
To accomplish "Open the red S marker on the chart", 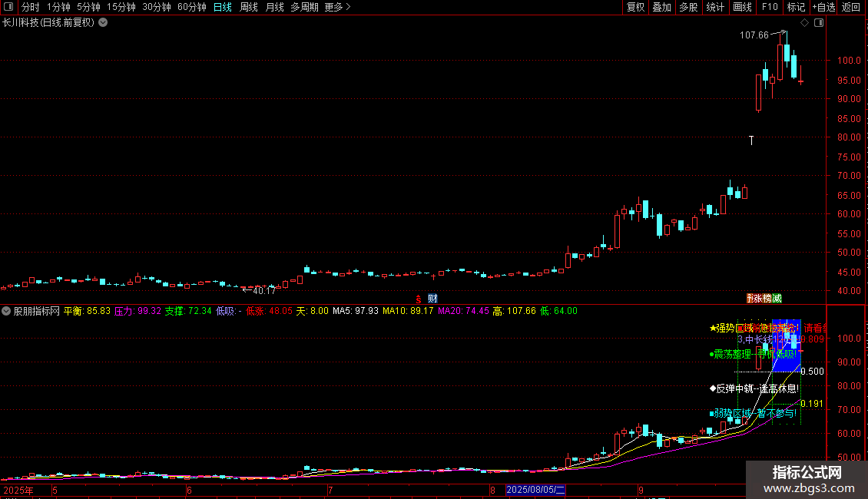I will 419,299.
